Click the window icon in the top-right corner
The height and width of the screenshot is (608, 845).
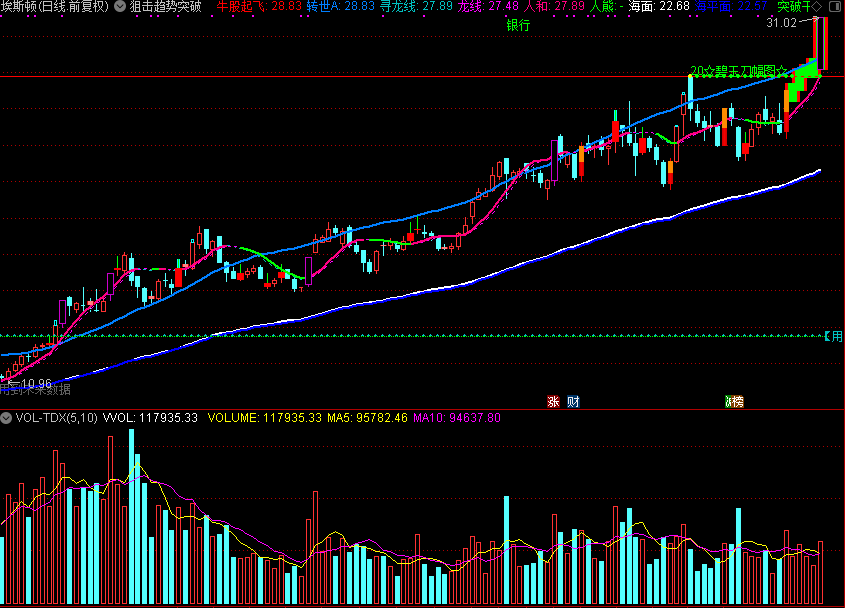tap(834, 6)
